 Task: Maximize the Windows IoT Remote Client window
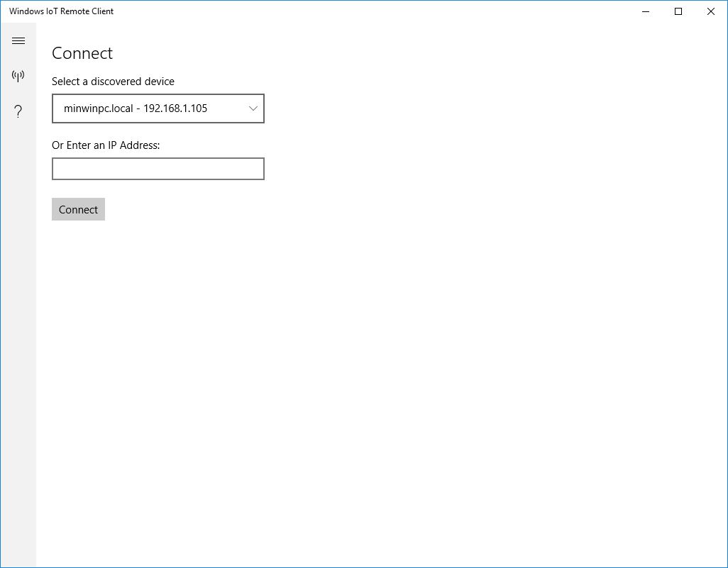pyautogui.click(x=678, y=11)
